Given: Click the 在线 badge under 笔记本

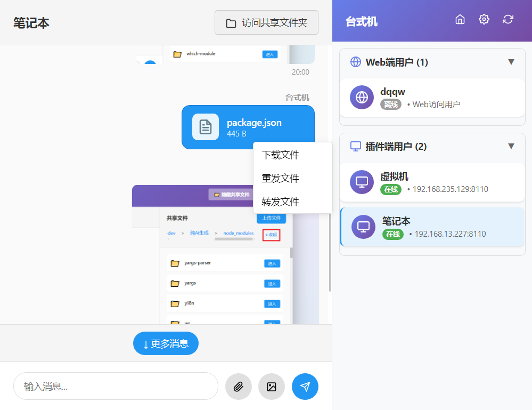Looking at the screenshot, I should pyautogui.click(x=393, y=234).
